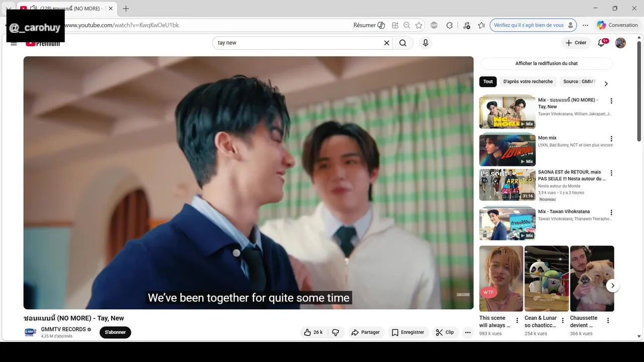Screen dimensions: 644x362
Task: Select the Source : GMMT chip
Action: tap(579, 81)
